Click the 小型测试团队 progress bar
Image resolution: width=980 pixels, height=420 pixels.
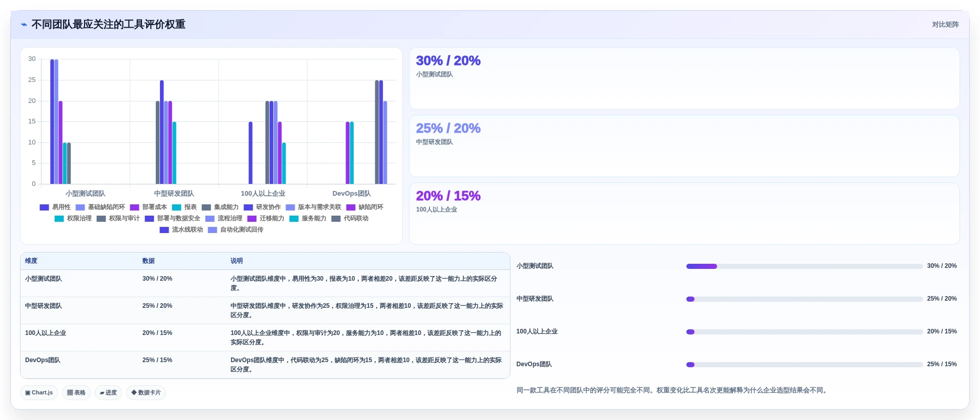point(804,266)
